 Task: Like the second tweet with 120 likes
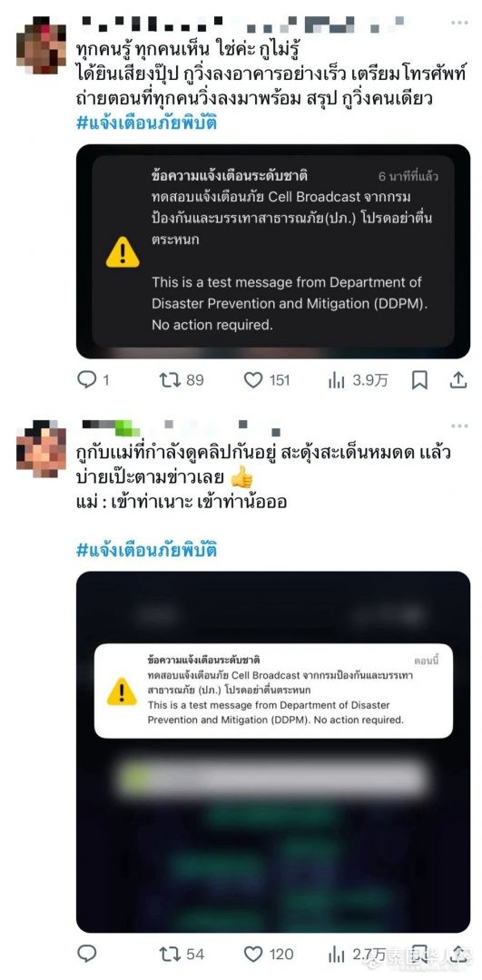(x=268, y=954)
